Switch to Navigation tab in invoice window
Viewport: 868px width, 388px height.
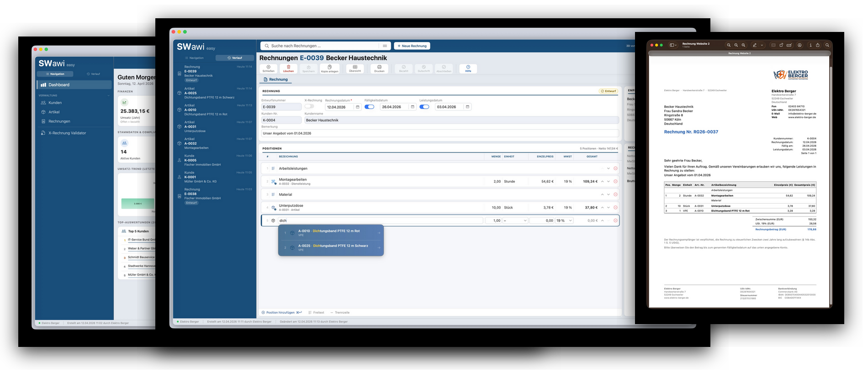click(194, 58)
